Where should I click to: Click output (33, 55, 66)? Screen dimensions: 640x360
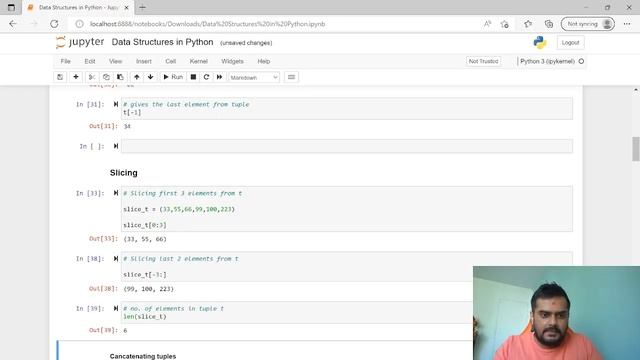145,239
